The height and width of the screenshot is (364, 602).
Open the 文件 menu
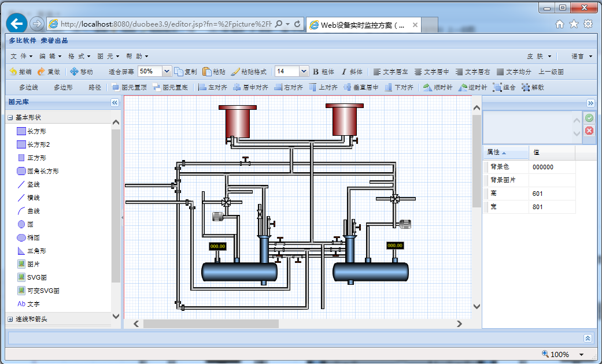coord(22,56)
